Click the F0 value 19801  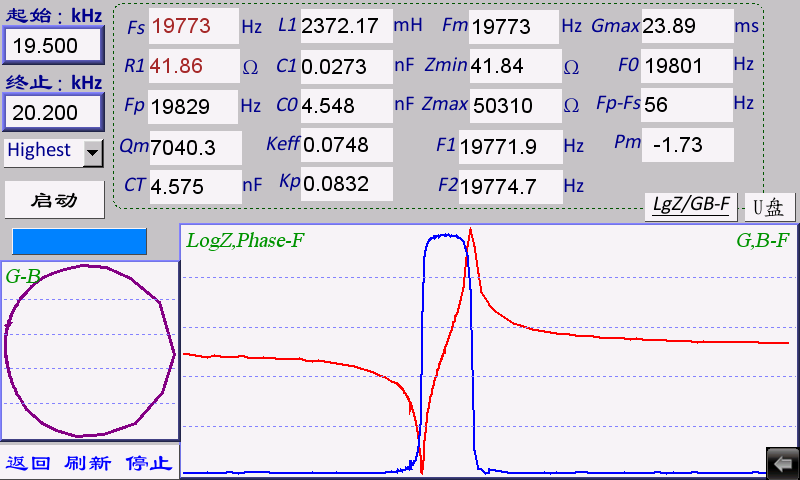point(687,66)
